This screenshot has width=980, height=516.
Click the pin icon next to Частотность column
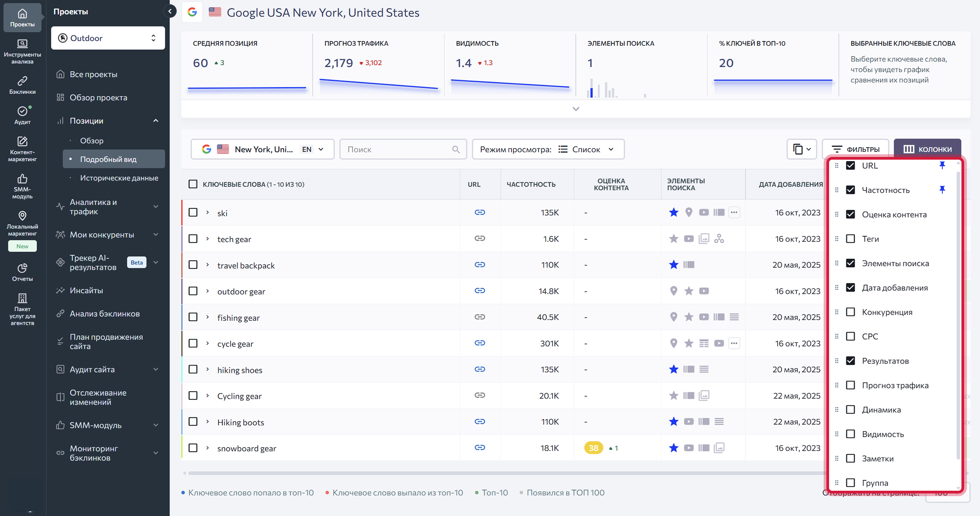click(x=942, y=190)
